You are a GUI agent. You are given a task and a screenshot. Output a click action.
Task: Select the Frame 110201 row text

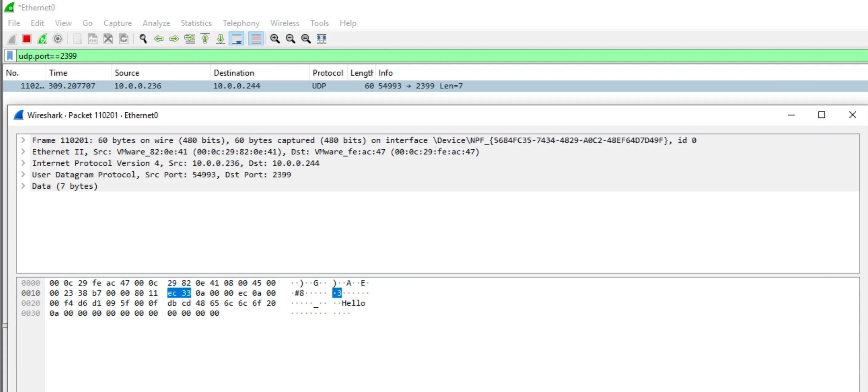(364, 140)
